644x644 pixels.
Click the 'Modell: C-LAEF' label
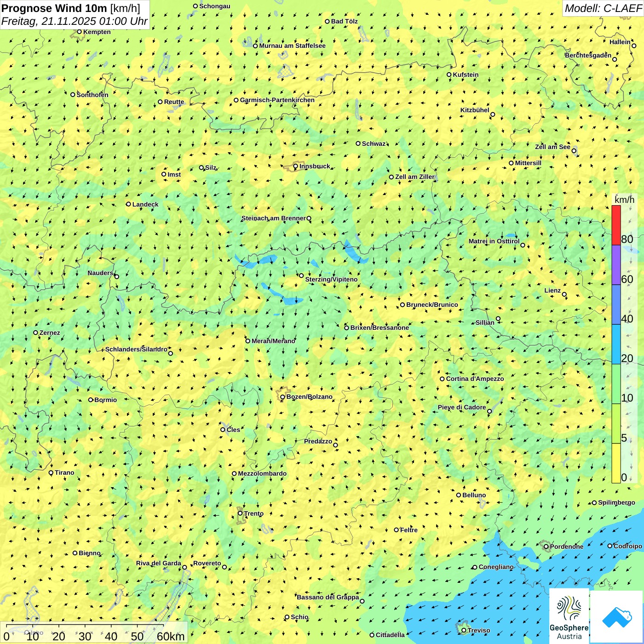[603, 8]
